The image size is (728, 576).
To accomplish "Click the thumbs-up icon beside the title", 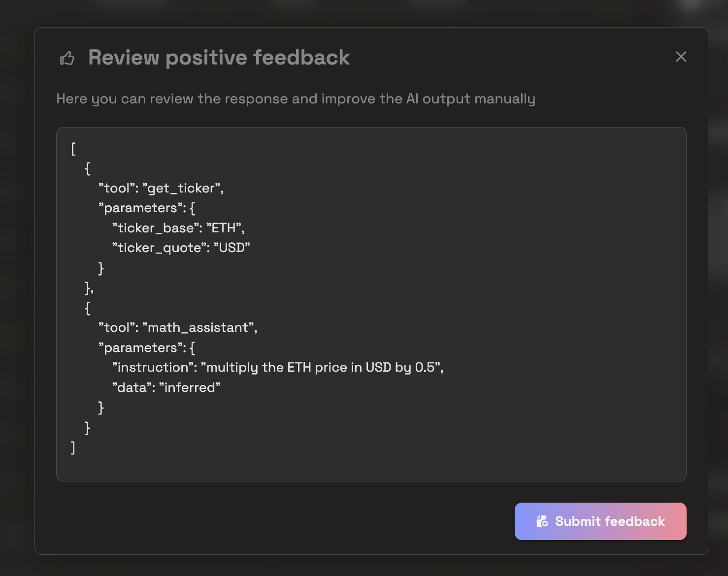I will coord(67,58).
